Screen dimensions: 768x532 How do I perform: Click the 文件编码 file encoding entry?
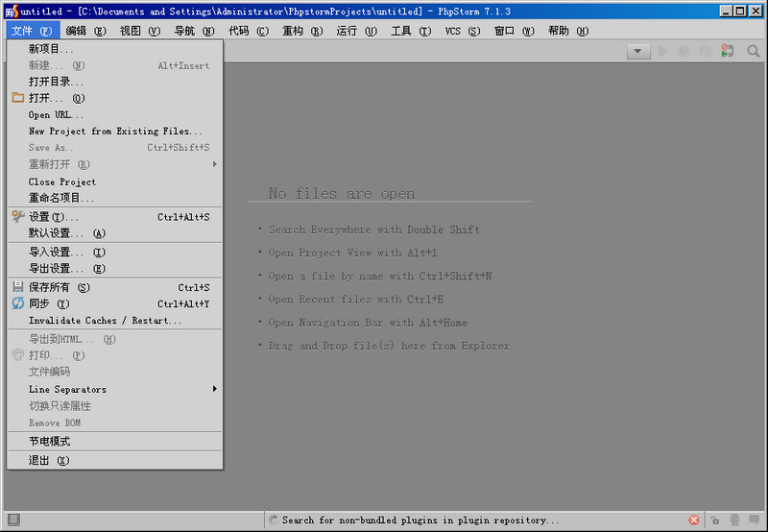(115, 372)
